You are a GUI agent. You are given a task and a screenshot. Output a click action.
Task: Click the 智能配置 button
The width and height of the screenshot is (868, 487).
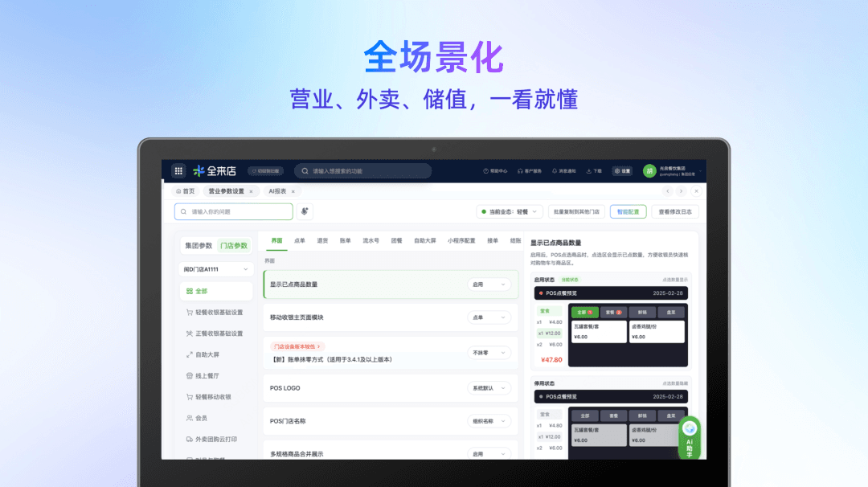pos(628,211)
